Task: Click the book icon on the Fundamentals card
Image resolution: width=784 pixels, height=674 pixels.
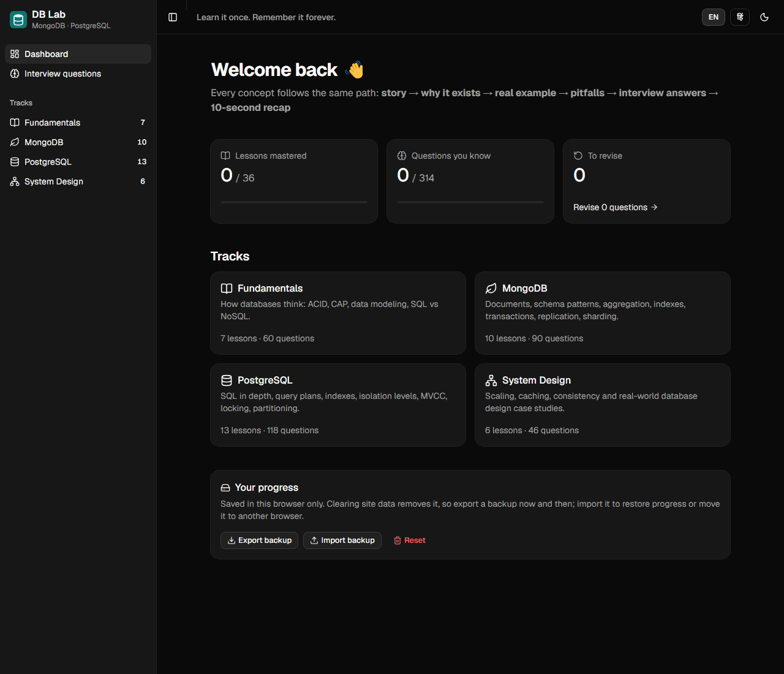Action: click(227, 288)
